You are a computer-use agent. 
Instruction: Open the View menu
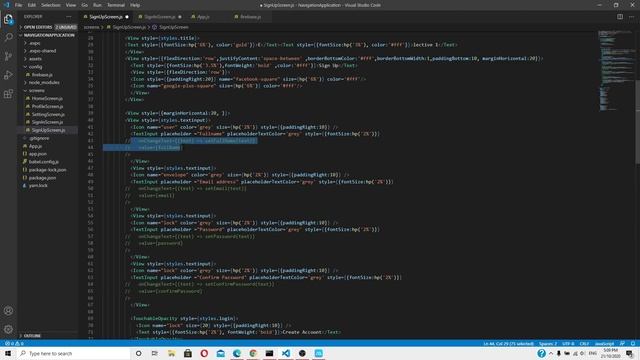tap(71, 5)
